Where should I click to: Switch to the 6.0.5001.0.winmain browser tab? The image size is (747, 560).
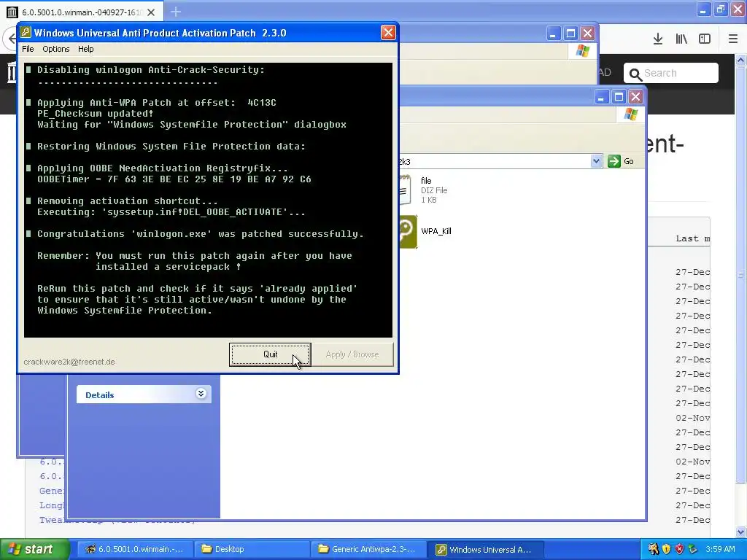(x=81, y=12)
